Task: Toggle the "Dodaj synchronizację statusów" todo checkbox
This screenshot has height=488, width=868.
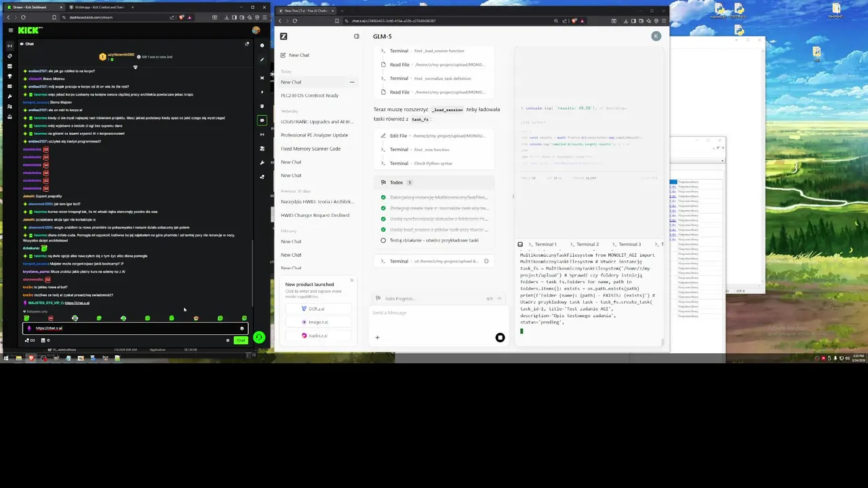Action: (383, 219)
